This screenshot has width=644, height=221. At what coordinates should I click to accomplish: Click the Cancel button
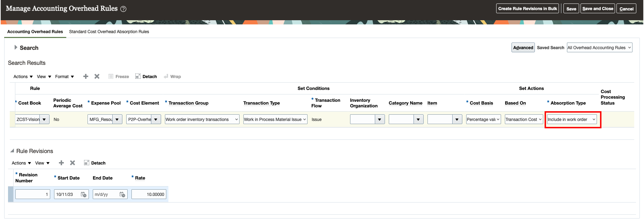(626, 9)
